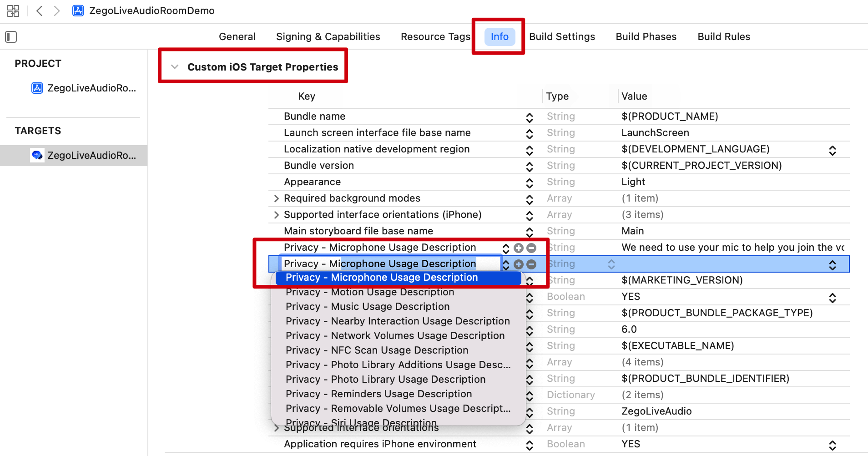
Task: Select the 'We need to use your mic' value
Action: click(733, 248)
